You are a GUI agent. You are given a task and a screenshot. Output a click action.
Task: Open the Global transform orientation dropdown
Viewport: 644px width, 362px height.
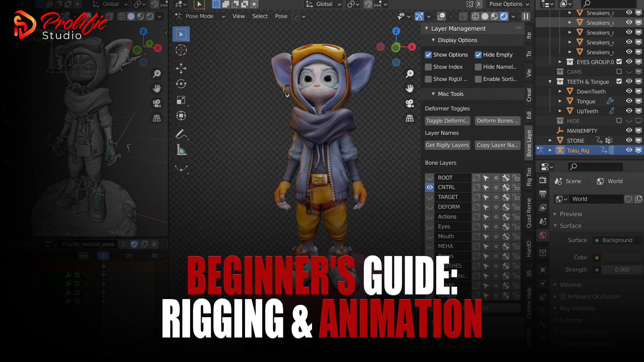tap(323, 4)
